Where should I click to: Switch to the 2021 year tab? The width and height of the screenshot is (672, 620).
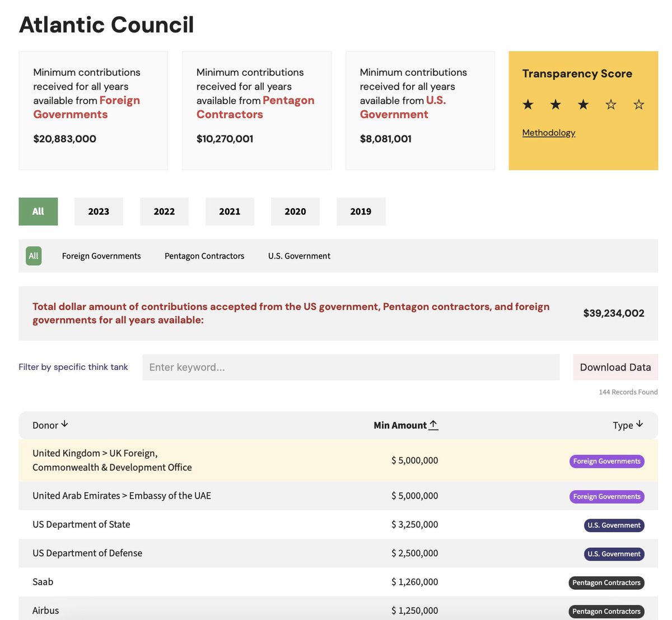click(x=230, y=212)
